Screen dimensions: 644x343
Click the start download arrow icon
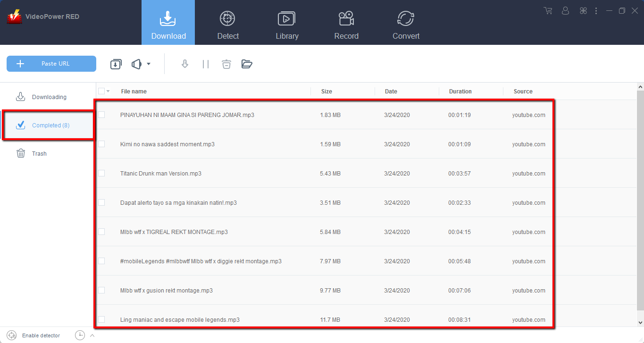185,64
